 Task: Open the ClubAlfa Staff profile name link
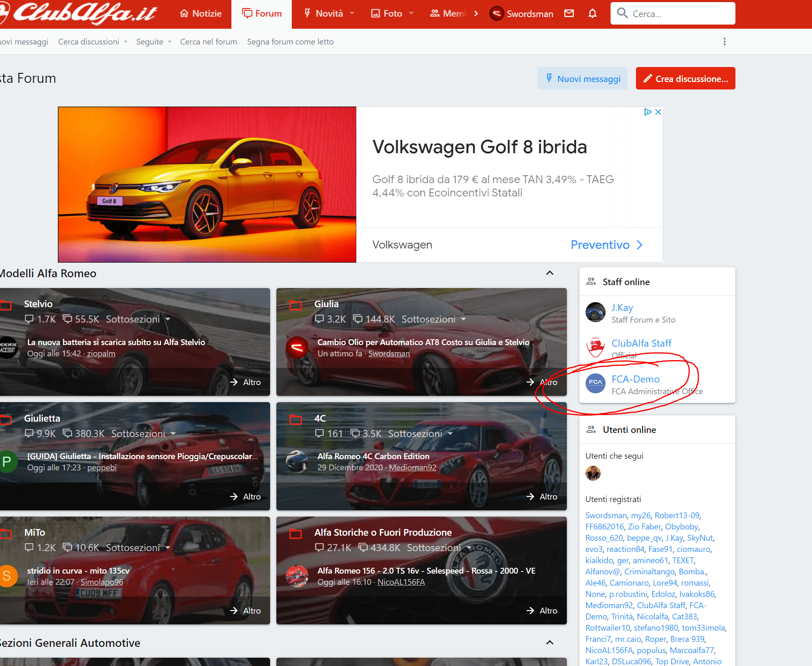pyautogui.click(x=641, y=343)
